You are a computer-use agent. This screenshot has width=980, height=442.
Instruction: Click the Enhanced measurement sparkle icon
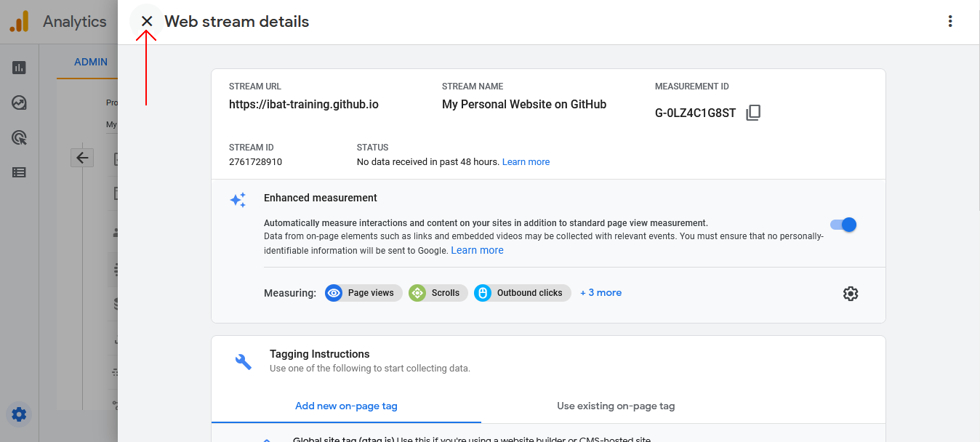click(238, 201)
